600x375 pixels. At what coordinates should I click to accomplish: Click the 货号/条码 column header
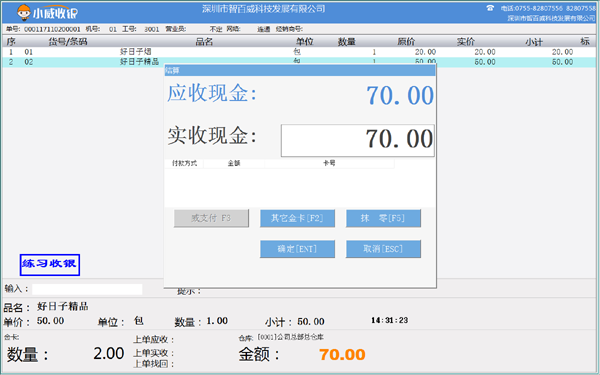pos(68,42)
